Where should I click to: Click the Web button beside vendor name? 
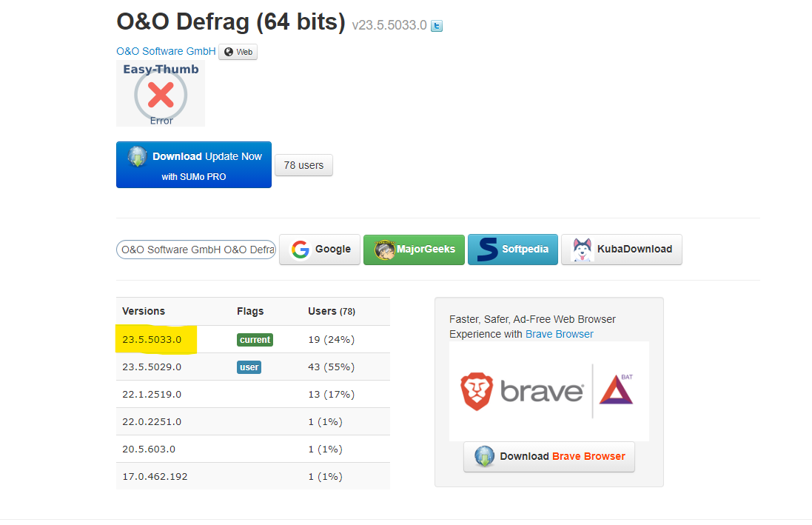(x=238, y=52)
